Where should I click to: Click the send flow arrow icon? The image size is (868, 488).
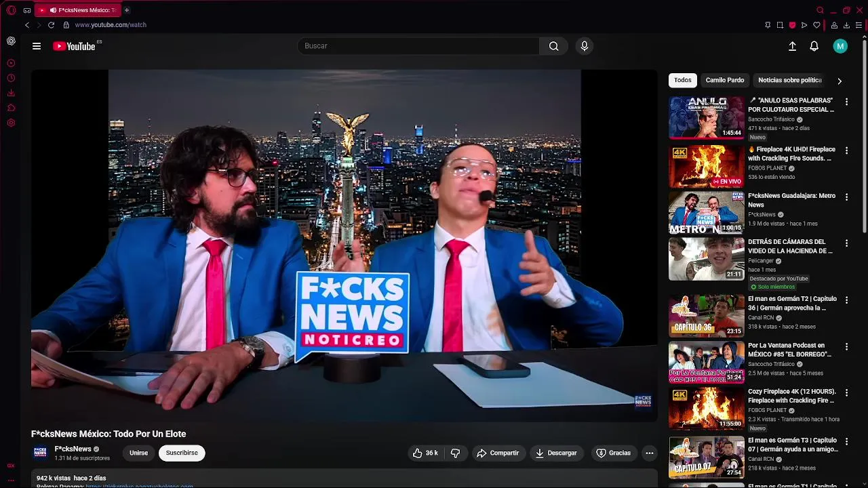click(804, 25)
